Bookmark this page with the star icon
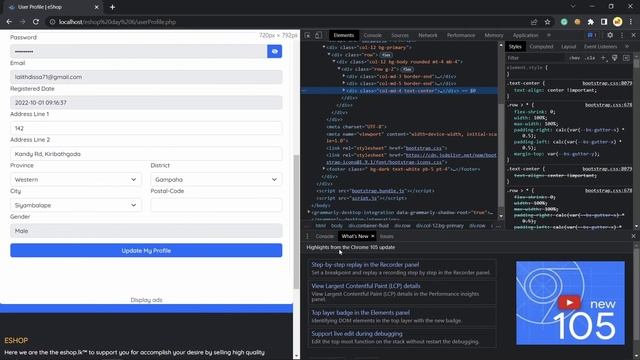Image resolution: width=640 pixels, height=360 pixels. pos(547,22)
